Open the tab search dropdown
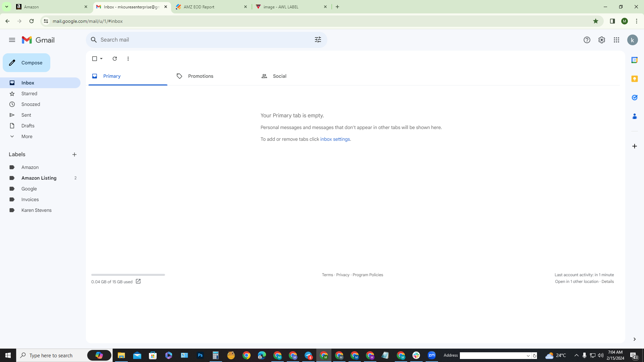 click(6, 7)
